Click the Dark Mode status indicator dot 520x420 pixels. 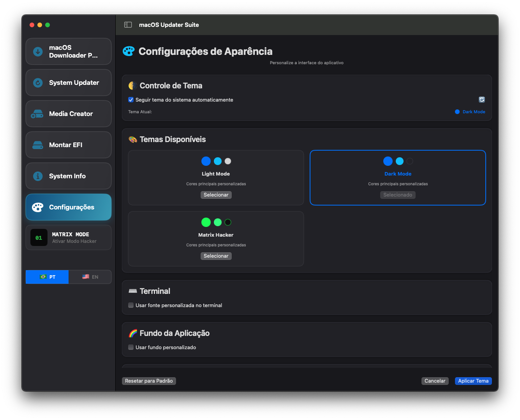457,112
